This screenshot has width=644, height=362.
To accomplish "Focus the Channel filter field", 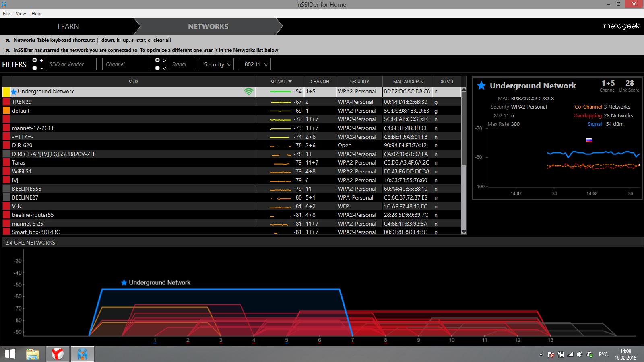I will (x=126, y=64).
